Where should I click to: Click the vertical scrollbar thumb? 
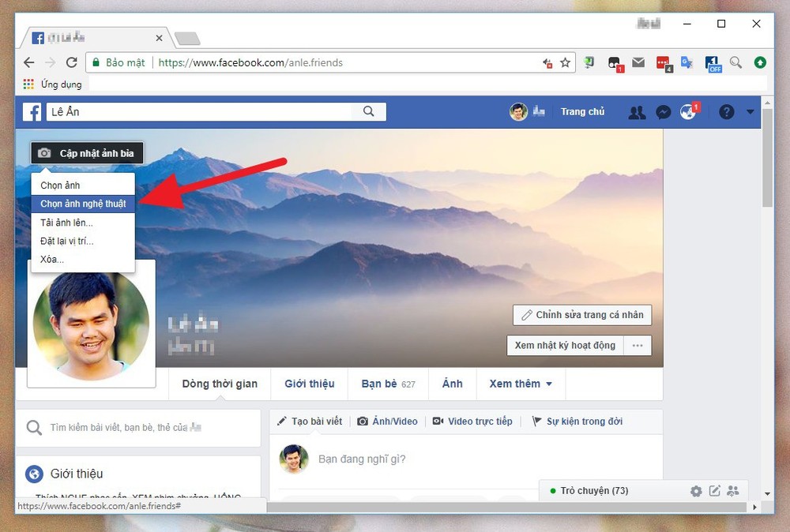pyautogui.click(x=767, y=157)
